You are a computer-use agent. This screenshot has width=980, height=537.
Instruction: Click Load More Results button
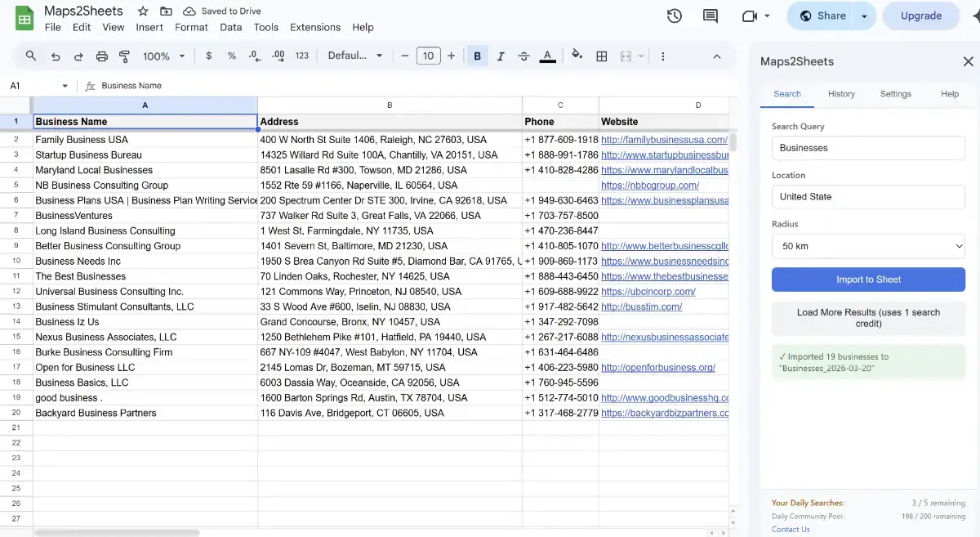pos(868,318)
